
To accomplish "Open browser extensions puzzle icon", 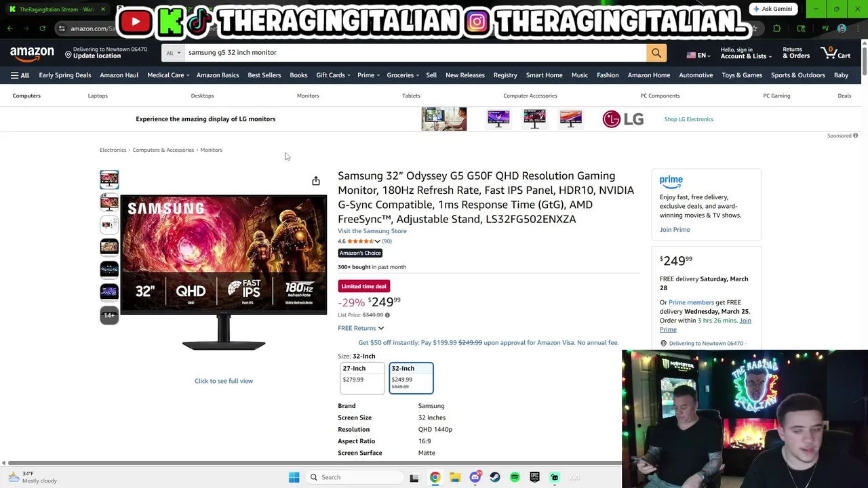I will pos(777,28).
